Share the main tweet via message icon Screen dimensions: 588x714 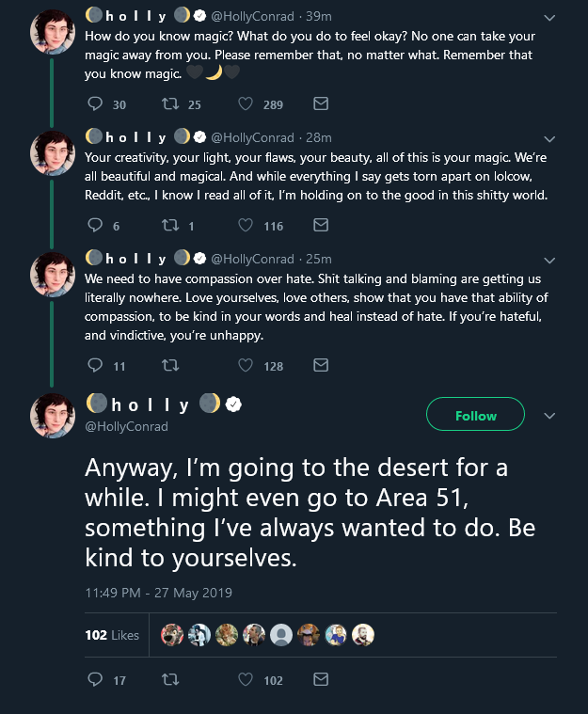(x=321, y=679)
